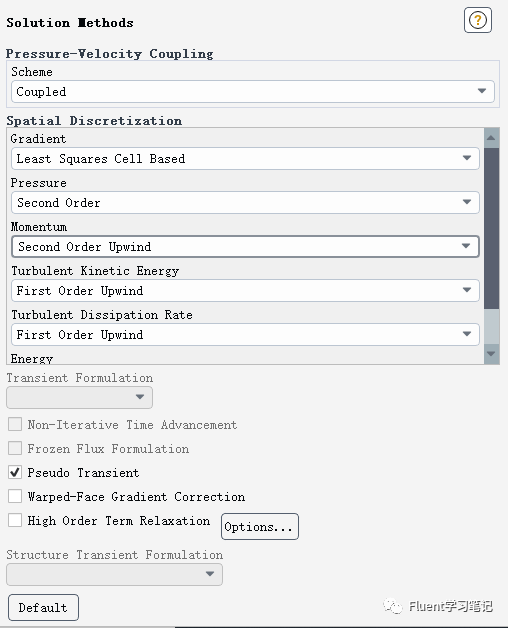508x628 pixels.
Task: Click the arrow icon of the Scheme Coupled box
Action: (x=482, y=91)
